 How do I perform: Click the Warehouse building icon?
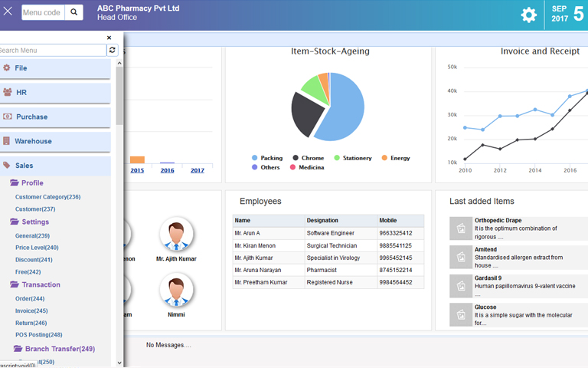click(x=6, y=141)
